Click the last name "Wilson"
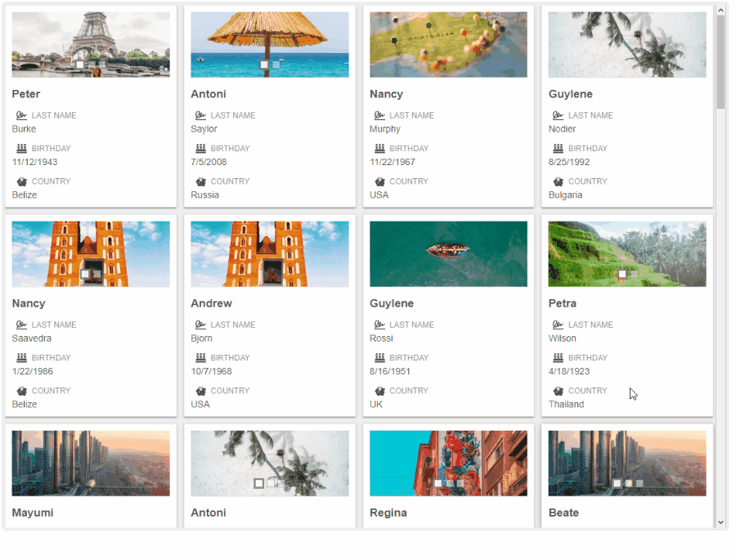This screenshot has width=736, height=560. coord(563,338)
